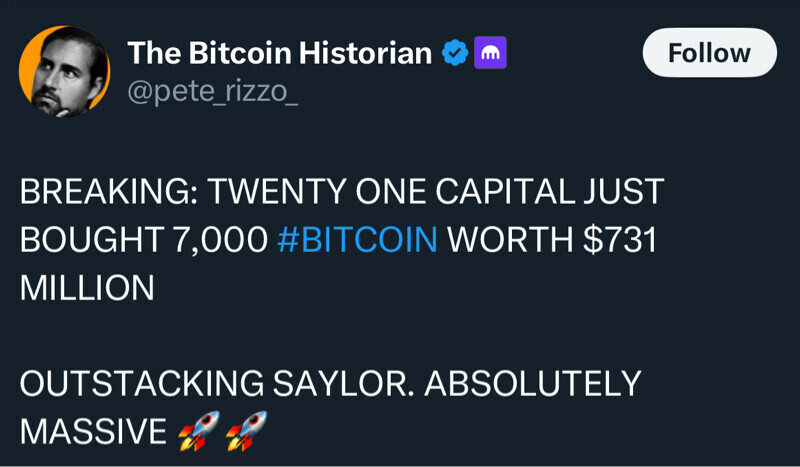Click the purple affiliate badge icon
Image resolution: width=800 pixels, height=467 pixels.
tap(491, 53)
